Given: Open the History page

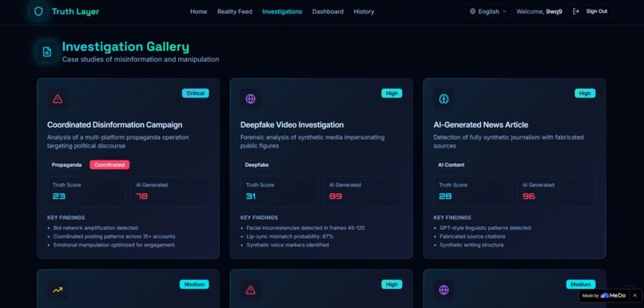Looking at the screenshot, I should point(364,11).
